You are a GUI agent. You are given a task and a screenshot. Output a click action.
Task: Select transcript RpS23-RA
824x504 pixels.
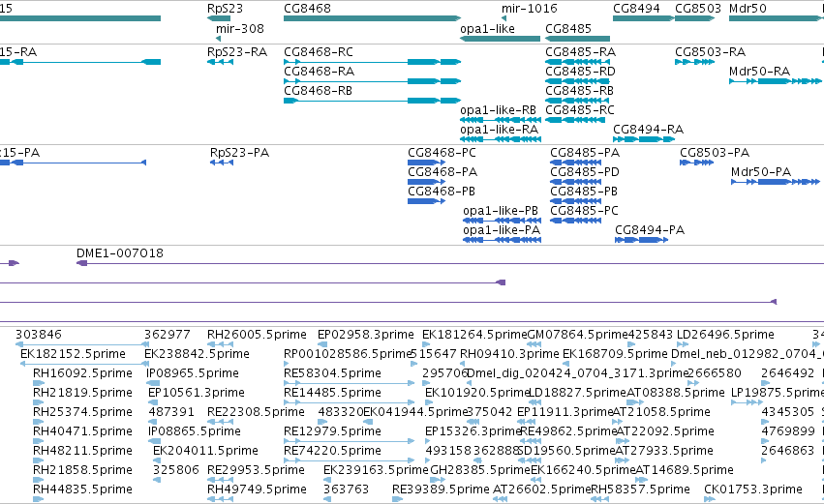(x=237, y=52)
